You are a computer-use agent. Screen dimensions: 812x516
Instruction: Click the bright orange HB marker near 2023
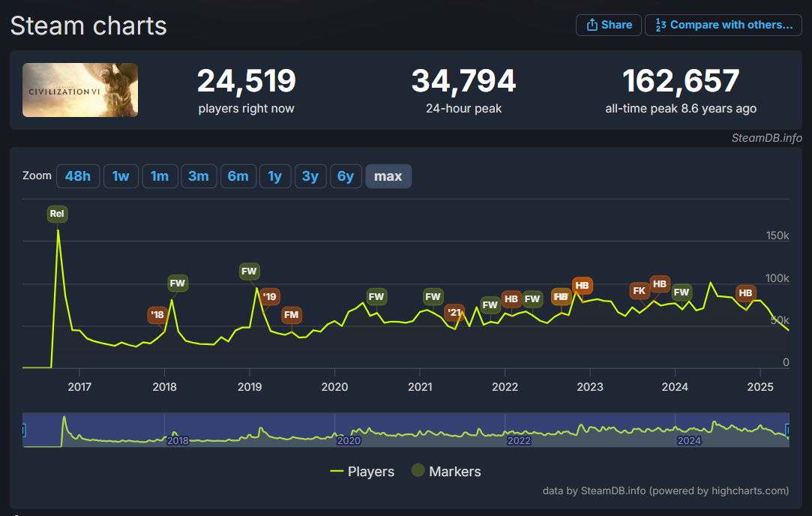(x=583, y=286)
